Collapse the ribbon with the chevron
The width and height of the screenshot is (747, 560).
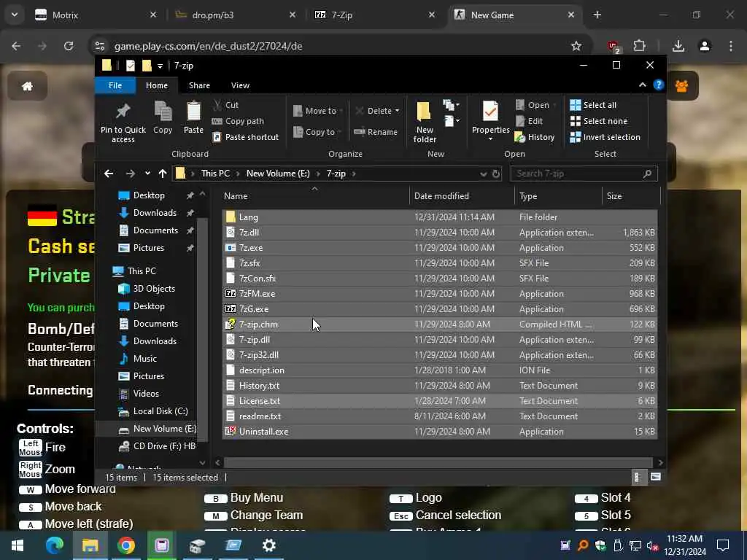click(642, 85)
